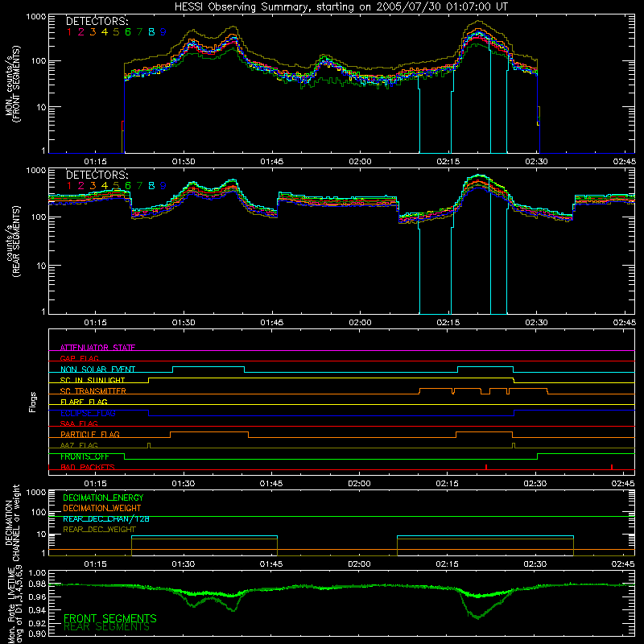Select orange detector 3 in front segments legend
This screenshot has width=644, height=644.
[x=93, y=32]
